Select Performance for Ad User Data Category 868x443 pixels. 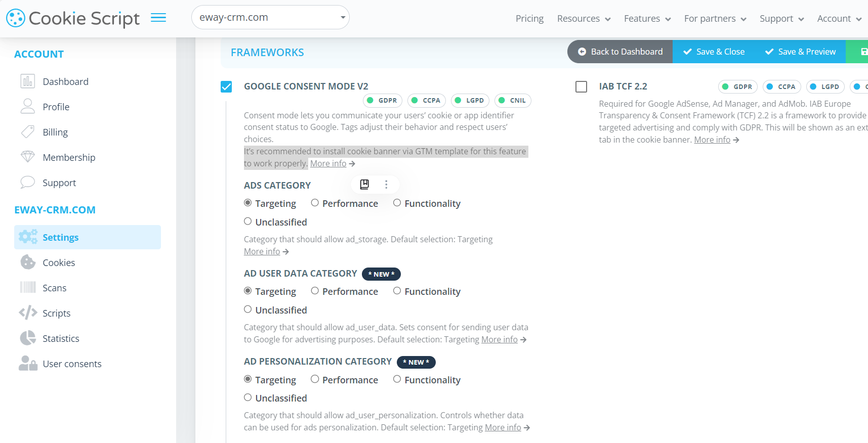(x=315, y=291)
